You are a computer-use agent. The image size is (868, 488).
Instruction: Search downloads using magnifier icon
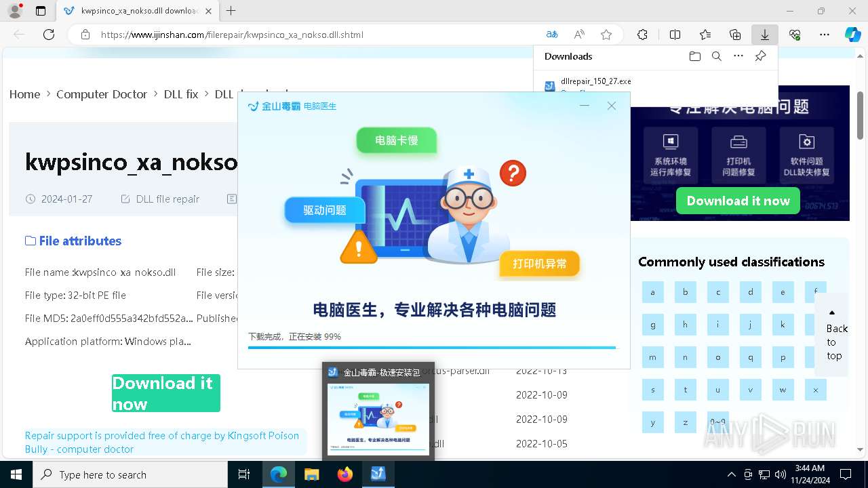click(716, 56)
